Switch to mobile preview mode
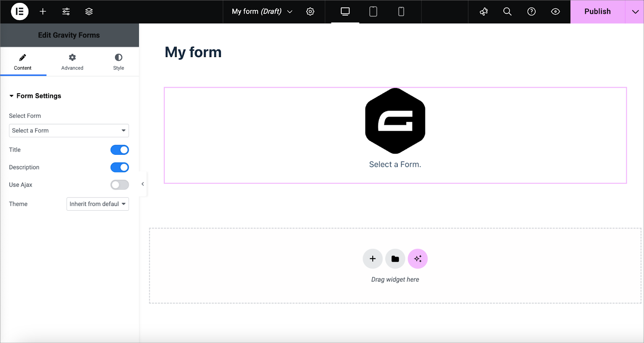Viewport: 644px width, 343px height. click(x=401, y=12)
